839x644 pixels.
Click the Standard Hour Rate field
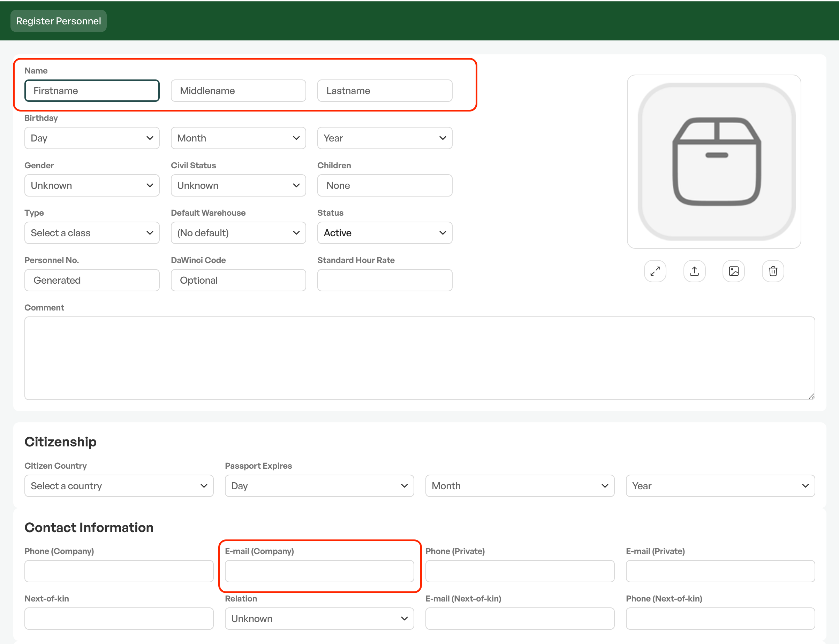385,280
